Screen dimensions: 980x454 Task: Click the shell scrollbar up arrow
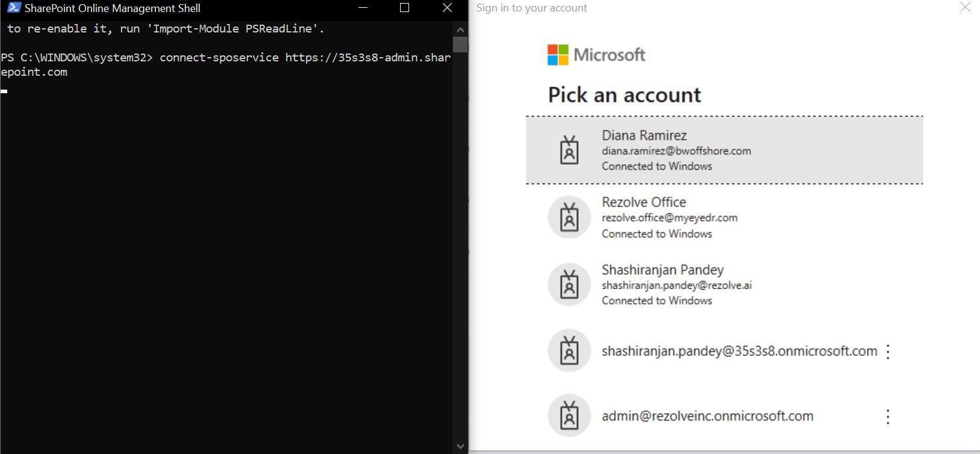[460, 29]
